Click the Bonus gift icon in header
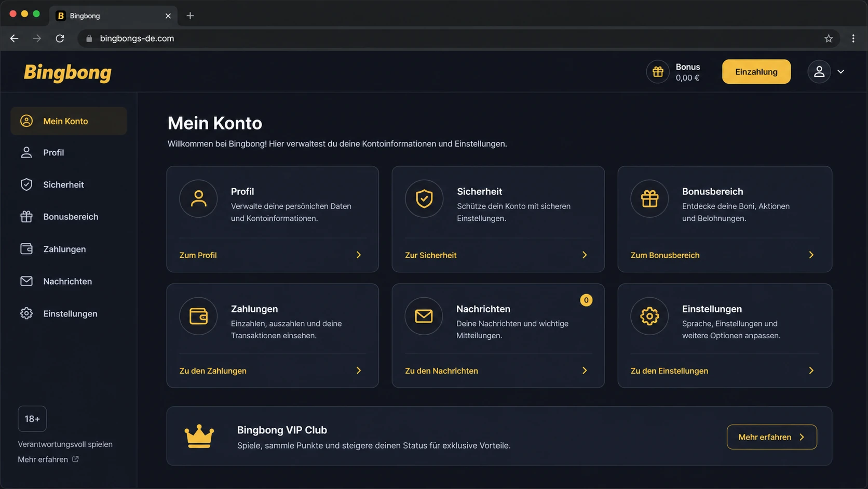Viewport: 868px width, 489px height. [x=658, y=72]
